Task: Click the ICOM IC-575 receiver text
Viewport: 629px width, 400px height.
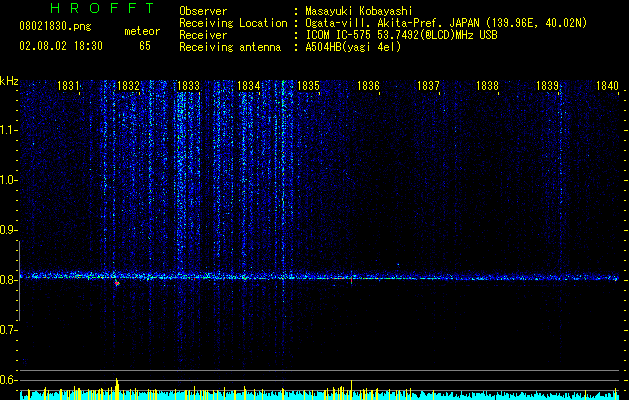Action: (401, 35)
